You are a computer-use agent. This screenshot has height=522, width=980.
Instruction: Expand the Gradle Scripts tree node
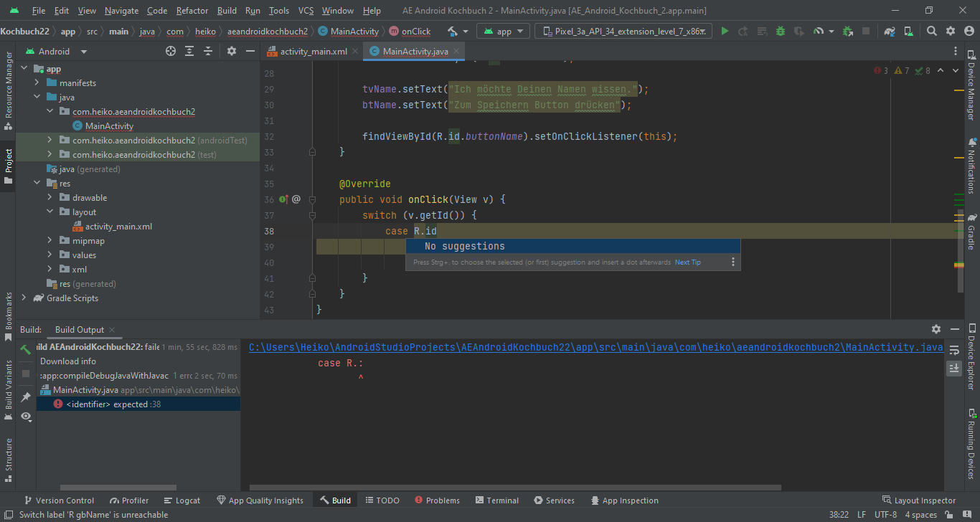[24, 298]
